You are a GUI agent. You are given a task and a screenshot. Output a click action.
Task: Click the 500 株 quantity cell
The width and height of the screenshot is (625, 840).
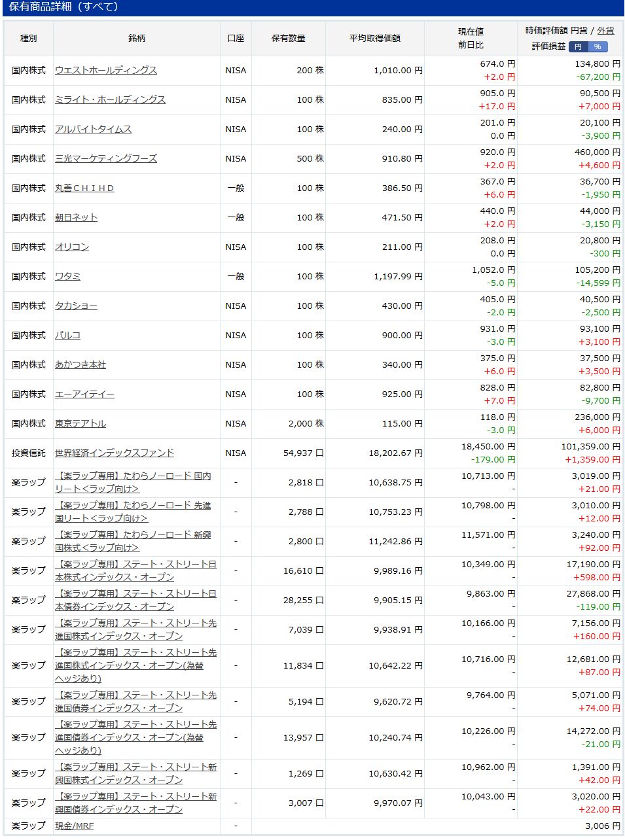point(310,158)
